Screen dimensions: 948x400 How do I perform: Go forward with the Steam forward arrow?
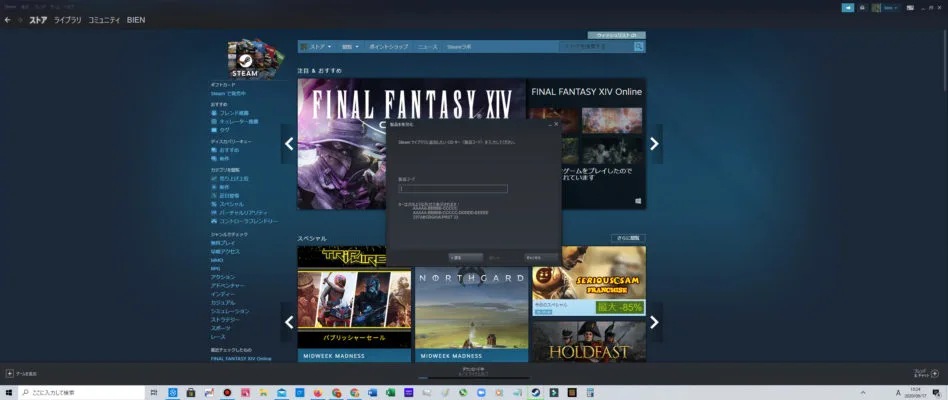coord(20,20)
